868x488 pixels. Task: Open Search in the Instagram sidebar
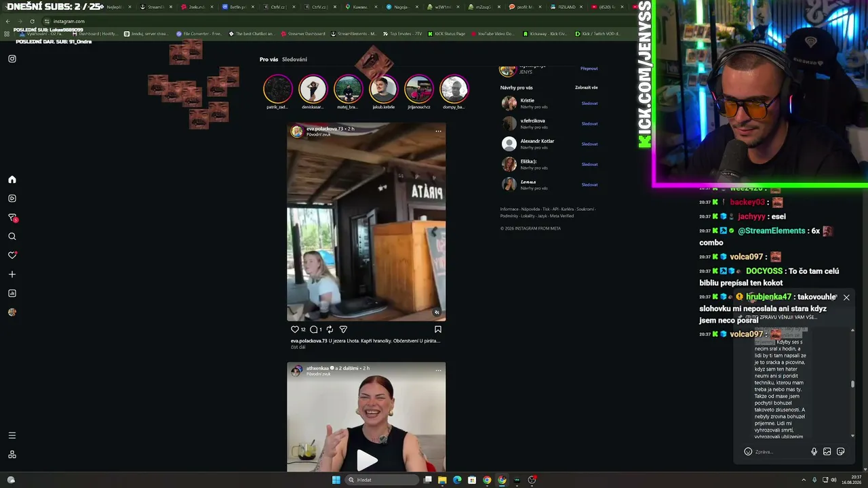[12, 237]
